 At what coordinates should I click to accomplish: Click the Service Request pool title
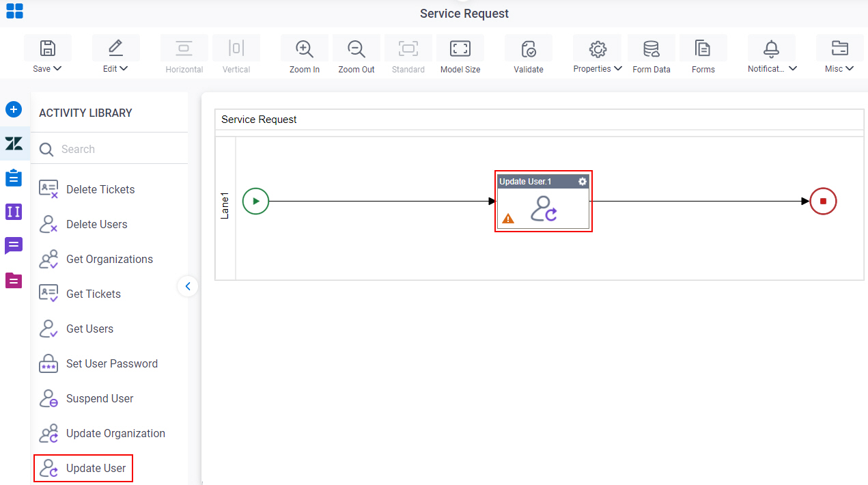(259, 120)
